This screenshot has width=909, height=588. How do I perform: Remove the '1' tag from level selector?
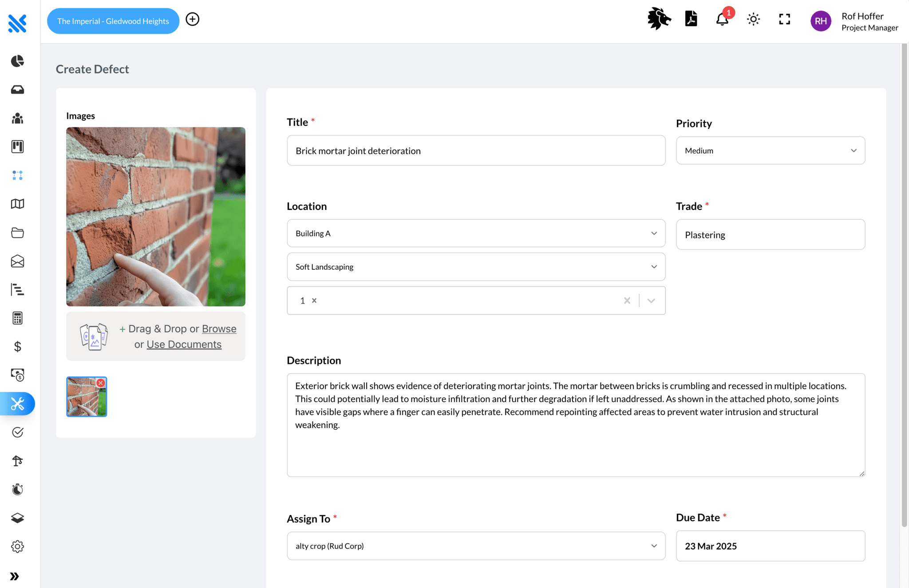(x=314, y=300)
